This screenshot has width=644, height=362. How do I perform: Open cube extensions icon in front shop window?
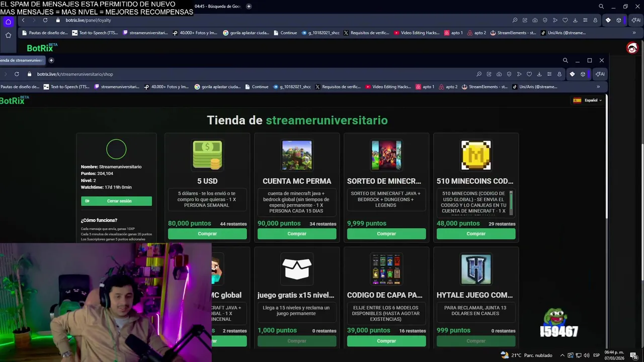(x=583, y=74)
